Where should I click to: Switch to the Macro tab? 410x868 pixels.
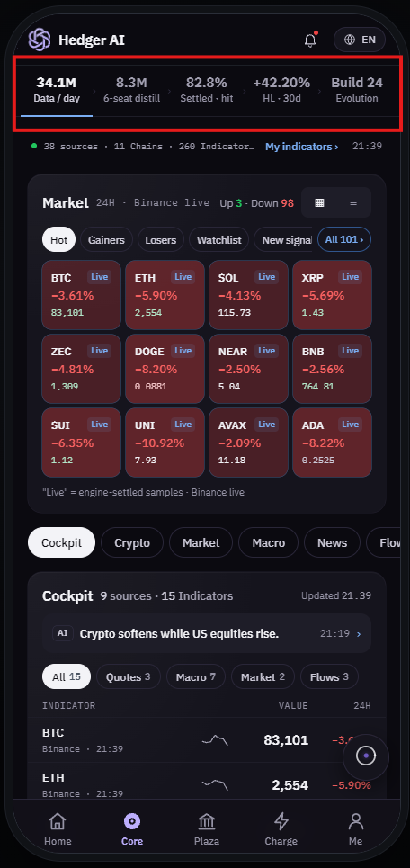click(268, 542)
